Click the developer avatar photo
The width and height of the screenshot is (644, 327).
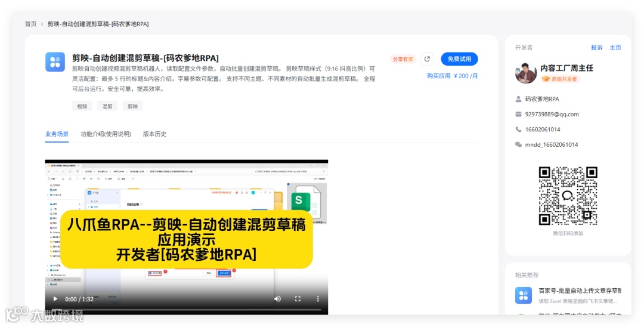[526, 73]
